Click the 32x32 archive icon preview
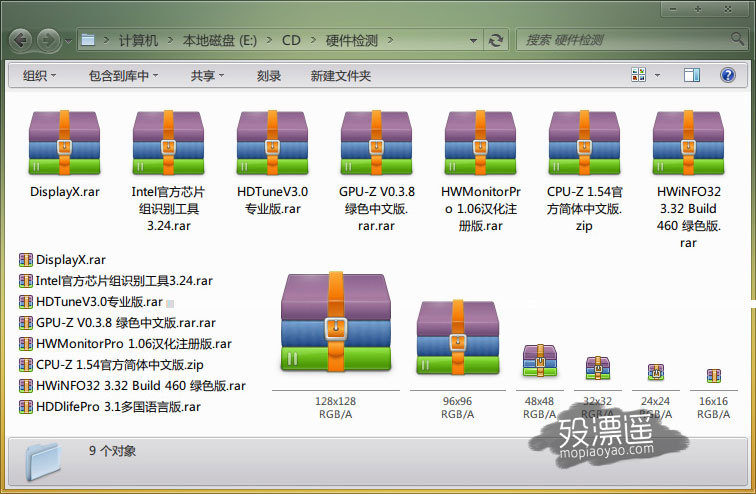 (x=598, y=368)
